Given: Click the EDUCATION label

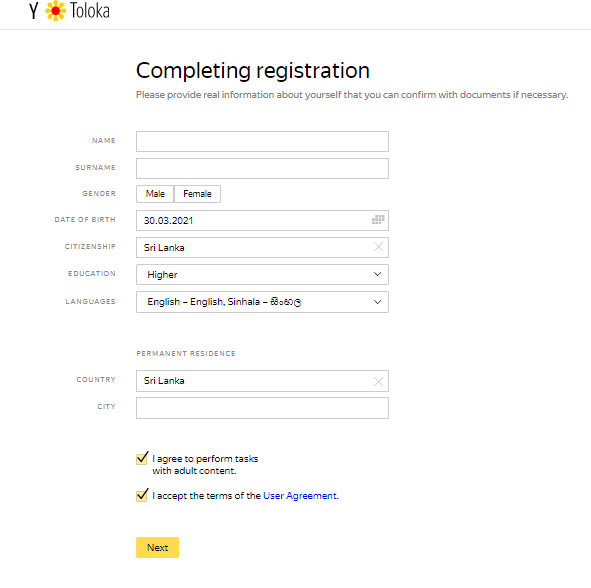Looking at the screenshot, I should tap(92, 274).
